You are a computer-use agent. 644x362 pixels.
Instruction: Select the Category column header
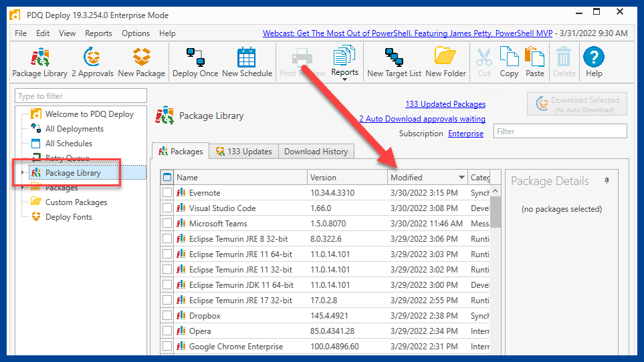click(x=479, y=178)
